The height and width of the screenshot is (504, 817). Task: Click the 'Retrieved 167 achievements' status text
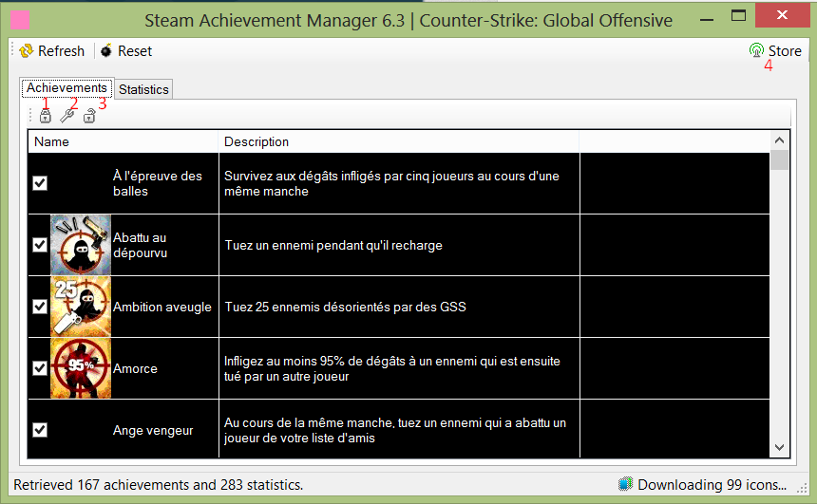[158, 485]
